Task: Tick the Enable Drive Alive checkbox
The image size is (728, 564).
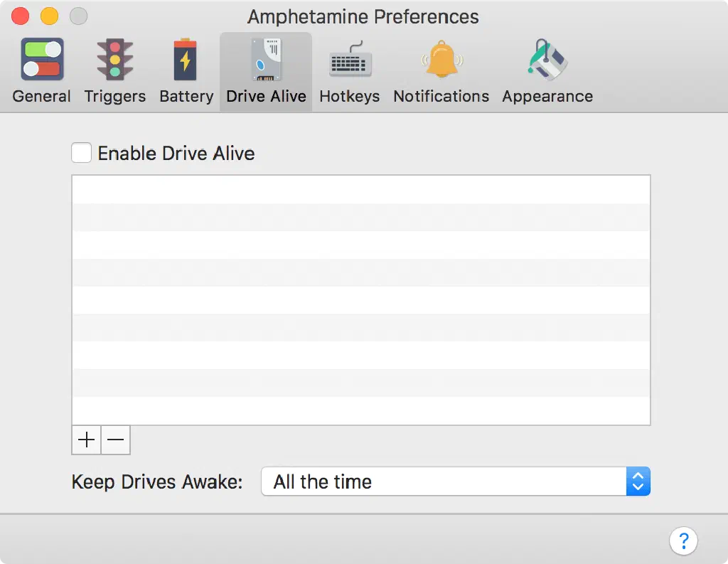Action: click(82, 153)
